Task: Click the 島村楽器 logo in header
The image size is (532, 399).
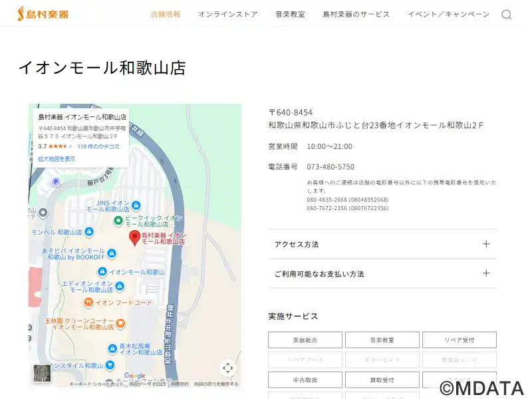Action: pos(43,13)
